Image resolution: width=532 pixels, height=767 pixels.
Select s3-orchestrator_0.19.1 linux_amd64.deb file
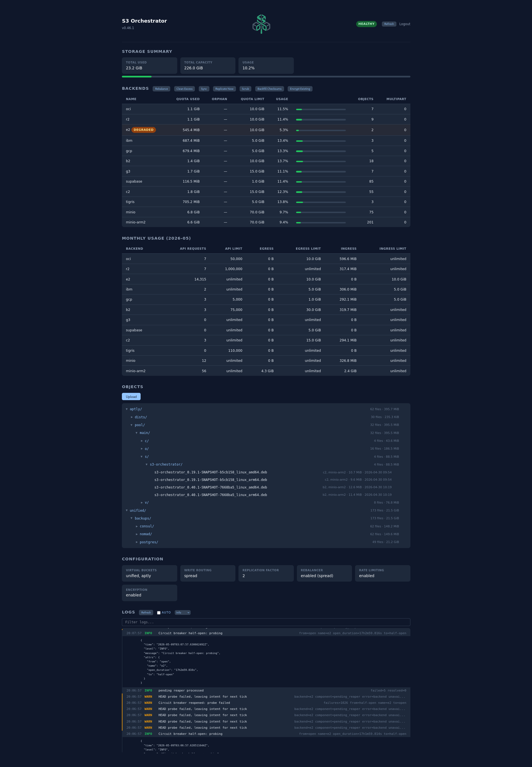coord(211,472)
